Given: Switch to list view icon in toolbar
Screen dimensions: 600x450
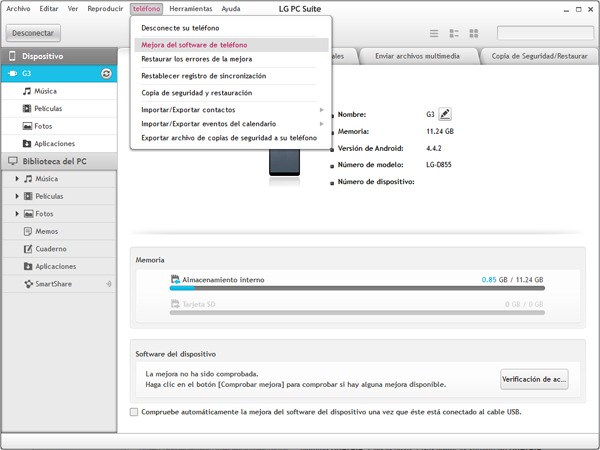Looking at the screenshot, I should pyautogui.click(x=434, y=33).
